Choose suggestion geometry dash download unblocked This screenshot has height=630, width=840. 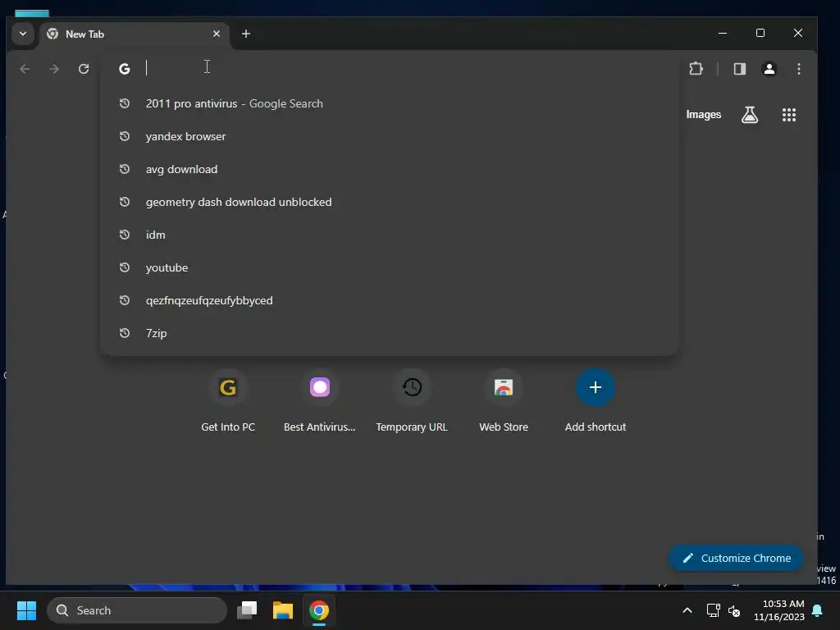(390, 202)
